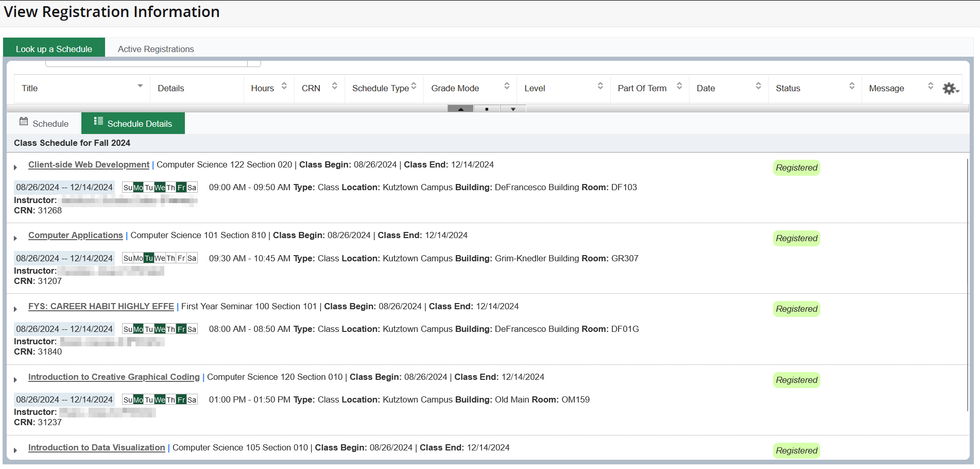Sort the Schedule Type column
Viewport: 980px width, 469px height.
click(414, 86)
